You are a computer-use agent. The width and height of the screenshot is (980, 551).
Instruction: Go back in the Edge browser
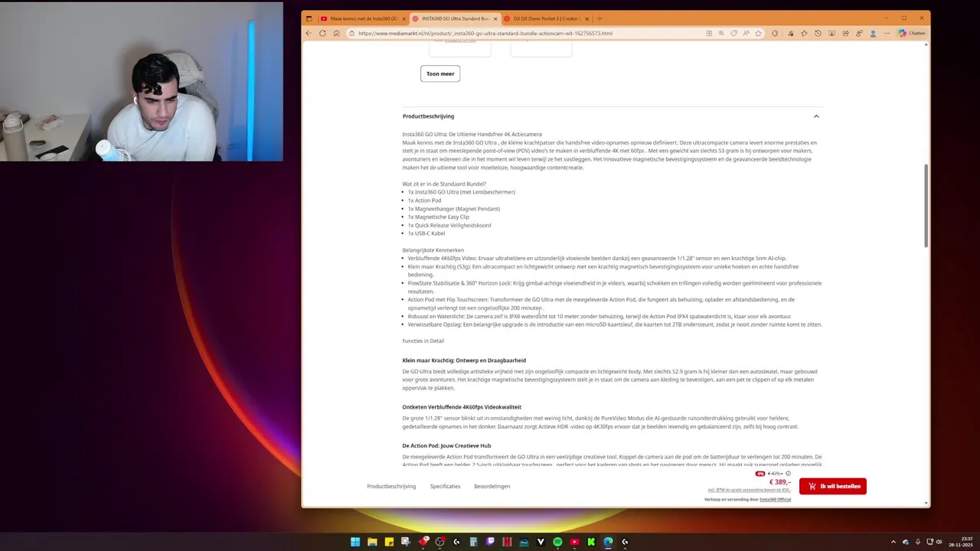point(309,33)
